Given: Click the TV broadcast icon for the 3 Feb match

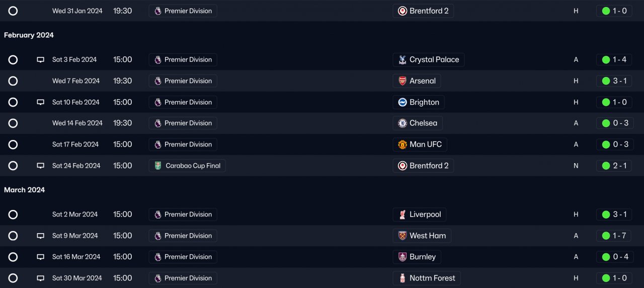Looking at the screenshot, I should click(41, 60).
